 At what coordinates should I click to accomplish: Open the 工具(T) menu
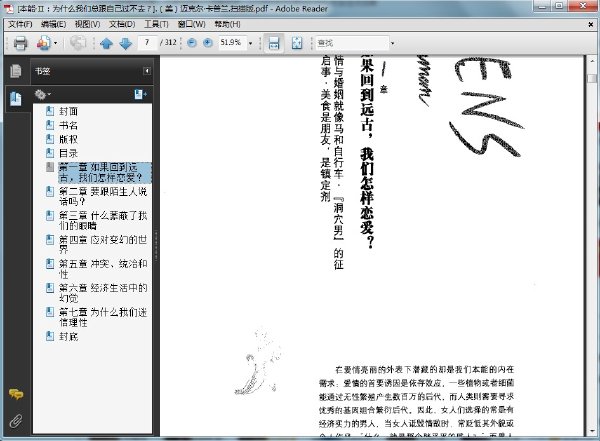[x=156, y=24]
